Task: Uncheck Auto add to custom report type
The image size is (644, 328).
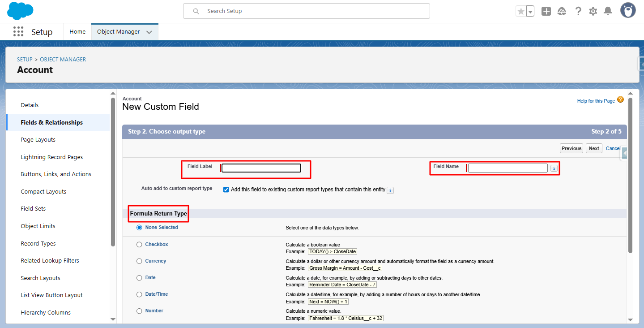Action: coord(226,190)
